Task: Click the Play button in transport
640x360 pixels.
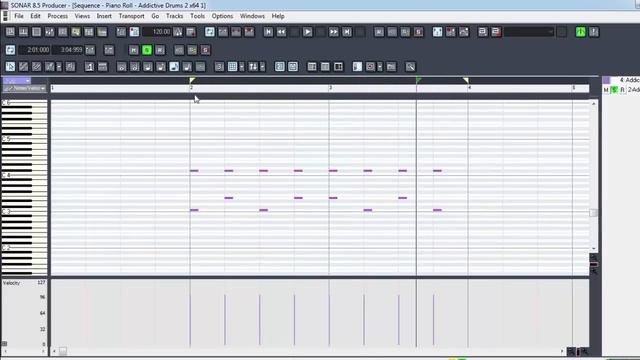Action: coord(307,32)
